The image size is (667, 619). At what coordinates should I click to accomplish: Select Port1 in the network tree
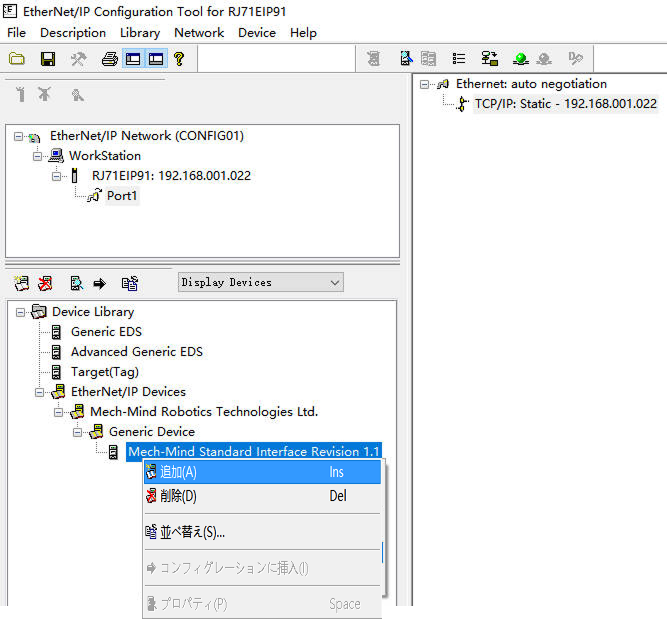click(x=122, y=196)
